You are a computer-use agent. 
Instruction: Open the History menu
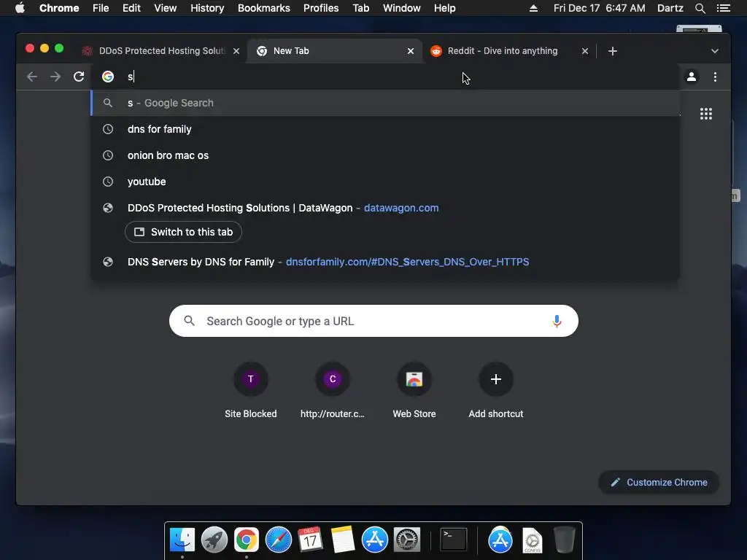click(x=207, y=8)
